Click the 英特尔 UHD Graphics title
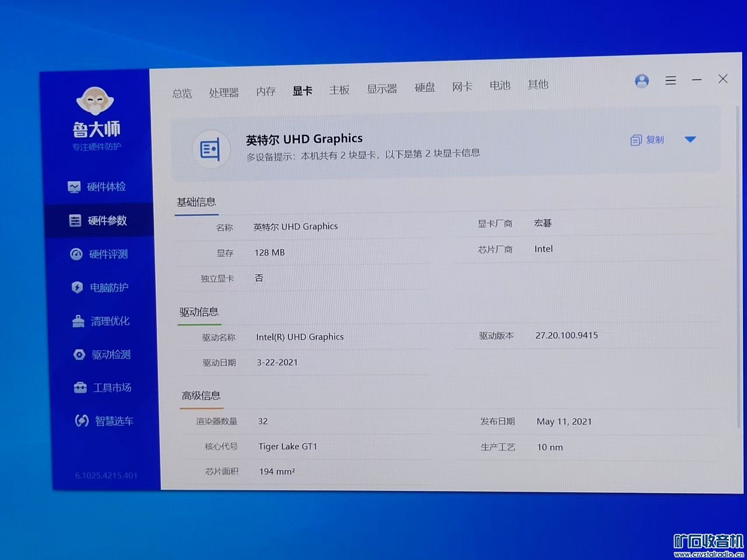747x560 pixels. pyautogui.click(x=304, y=139)
